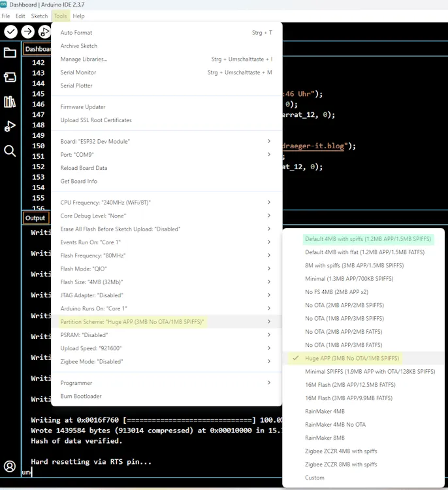
Task: Click Burn Bootloader menu entry
Action: point(81,396)
